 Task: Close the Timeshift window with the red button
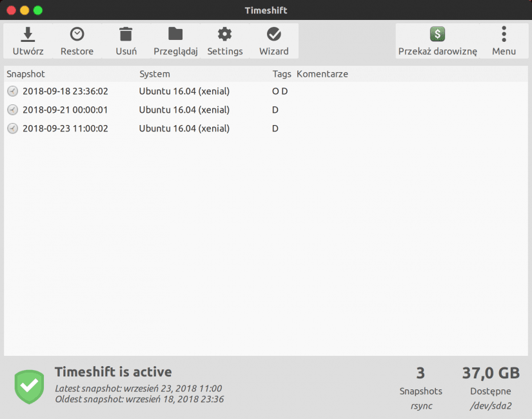click(x=11, y=10)
